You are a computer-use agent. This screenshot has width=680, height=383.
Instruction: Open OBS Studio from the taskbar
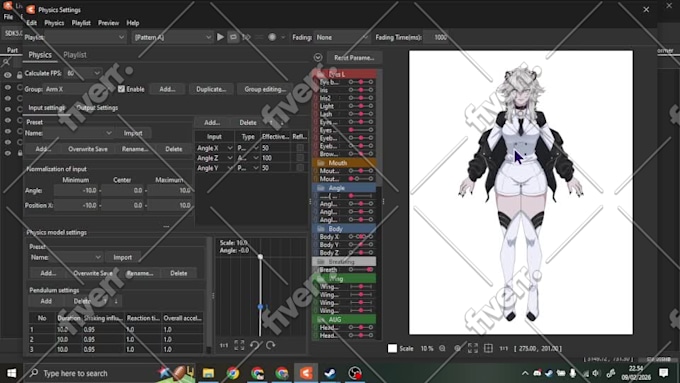(355, 373)
